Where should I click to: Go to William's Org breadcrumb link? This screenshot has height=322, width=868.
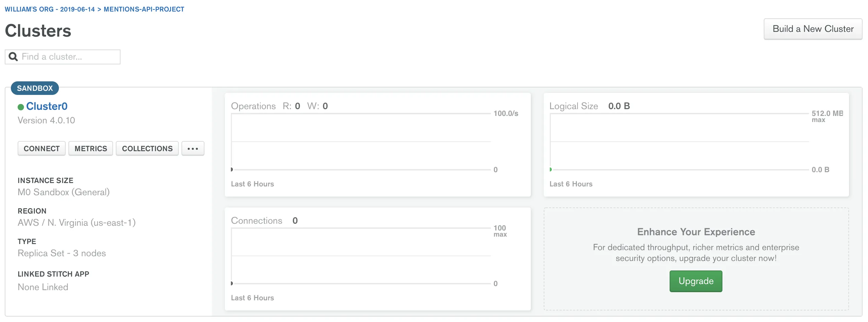coord(49,9)
